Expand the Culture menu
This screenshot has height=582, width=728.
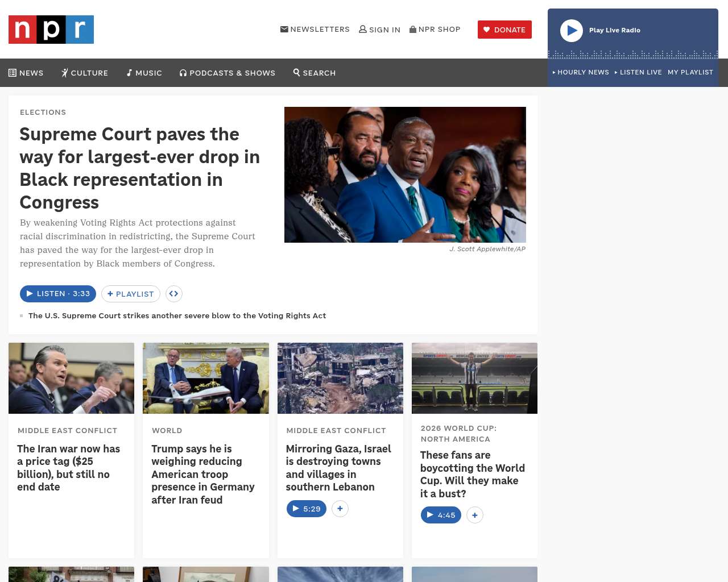[x=85, y=73]
